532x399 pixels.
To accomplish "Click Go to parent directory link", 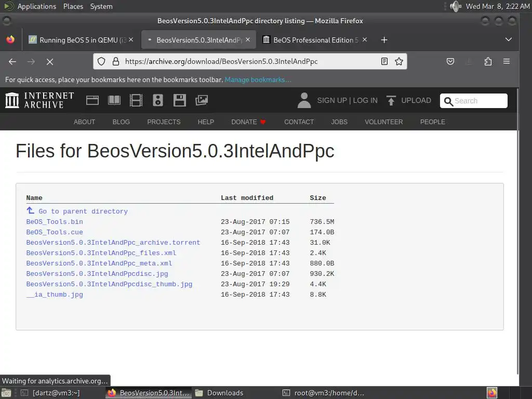I will [x=83, y=211].
